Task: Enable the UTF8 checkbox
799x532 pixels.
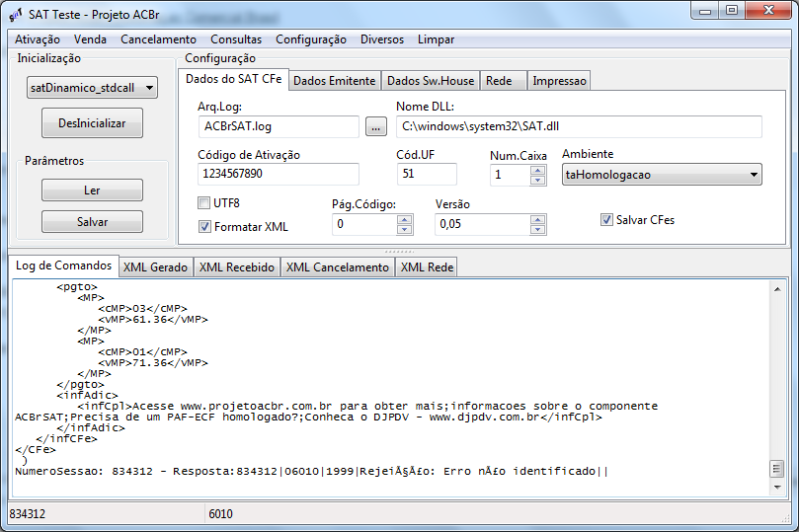Action: click(x=203, y=203)
